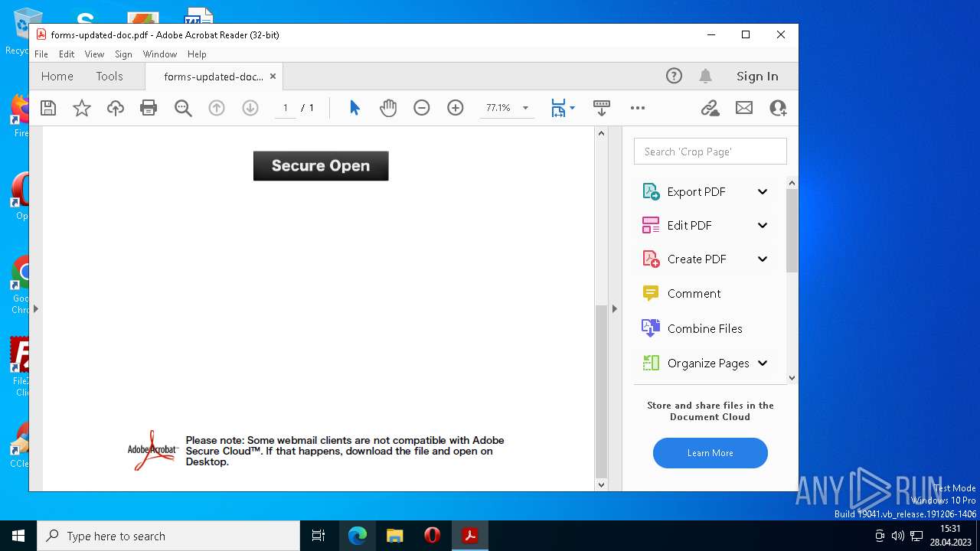Zoom out with the minus icon

(x=422, y=108)
